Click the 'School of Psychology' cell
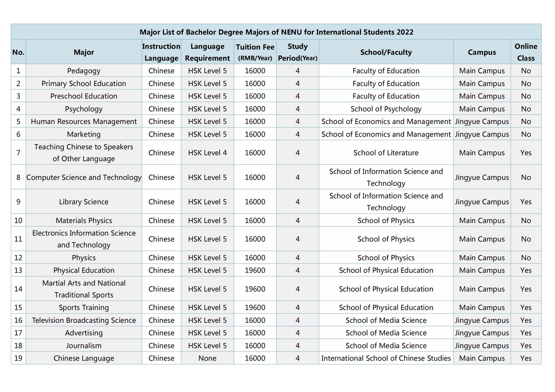The height and width of the screenshot is (392, 555). coord(386,109)
